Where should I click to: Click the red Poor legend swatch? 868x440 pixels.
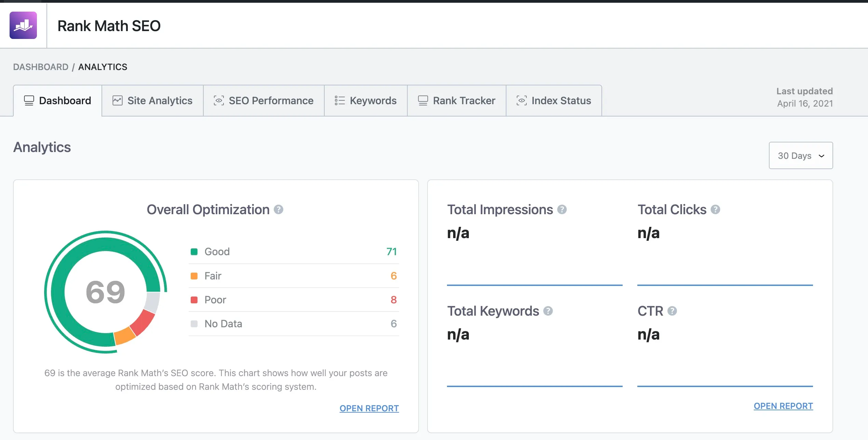pyautogui.click(x=194, y=300)
